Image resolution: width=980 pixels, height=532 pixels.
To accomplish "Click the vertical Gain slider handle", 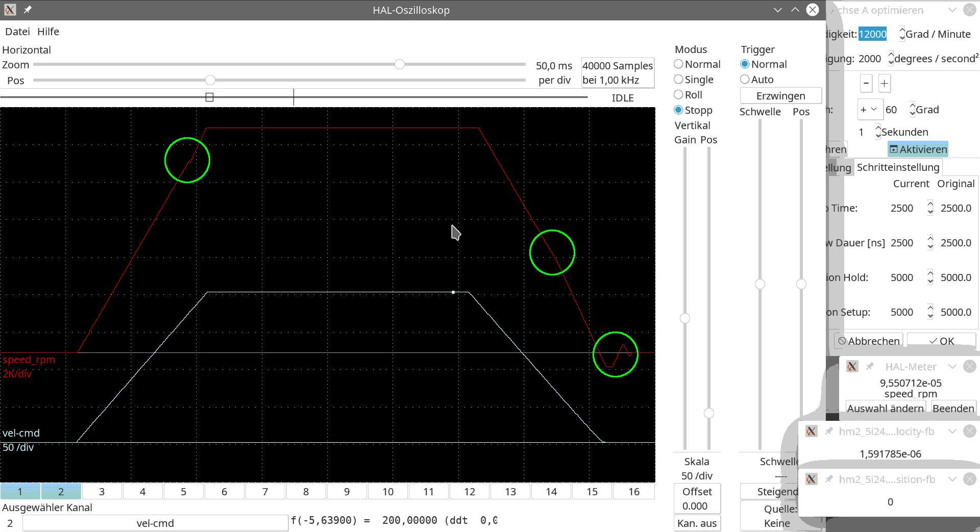I will point(685,318).
